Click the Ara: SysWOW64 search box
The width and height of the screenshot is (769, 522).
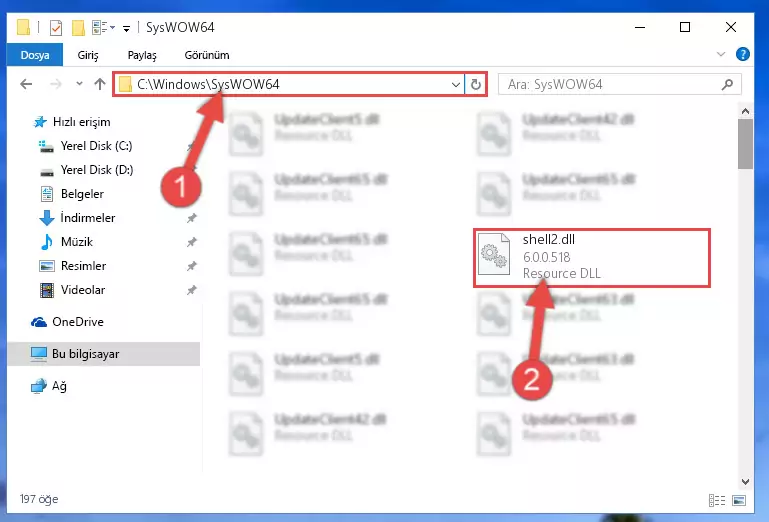click(x=619, y=84)
